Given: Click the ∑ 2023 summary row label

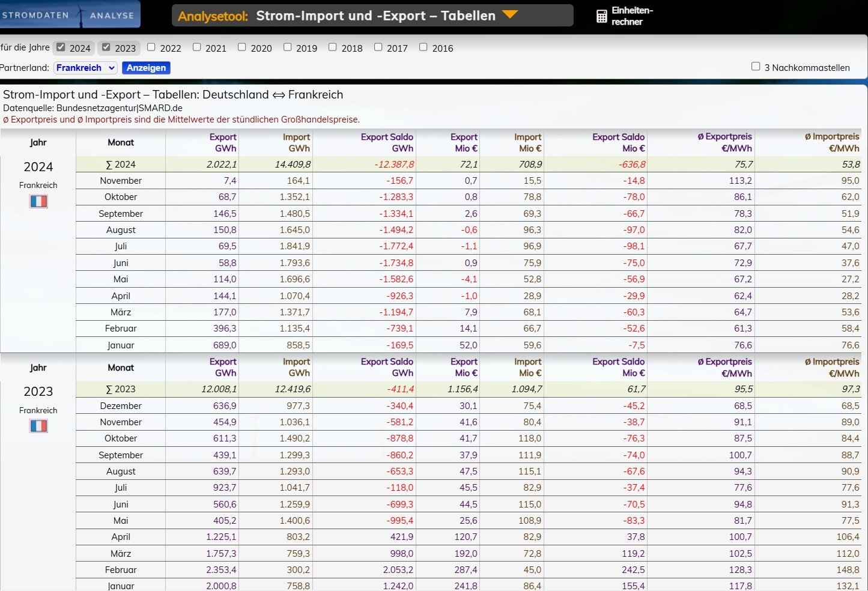Looking at the screenshot, I should [121, 389].
